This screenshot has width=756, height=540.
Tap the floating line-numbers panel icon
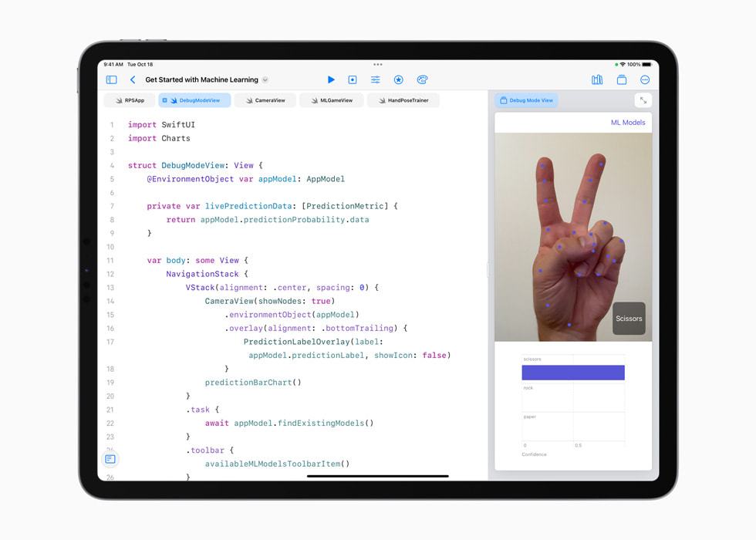point(110,458)
